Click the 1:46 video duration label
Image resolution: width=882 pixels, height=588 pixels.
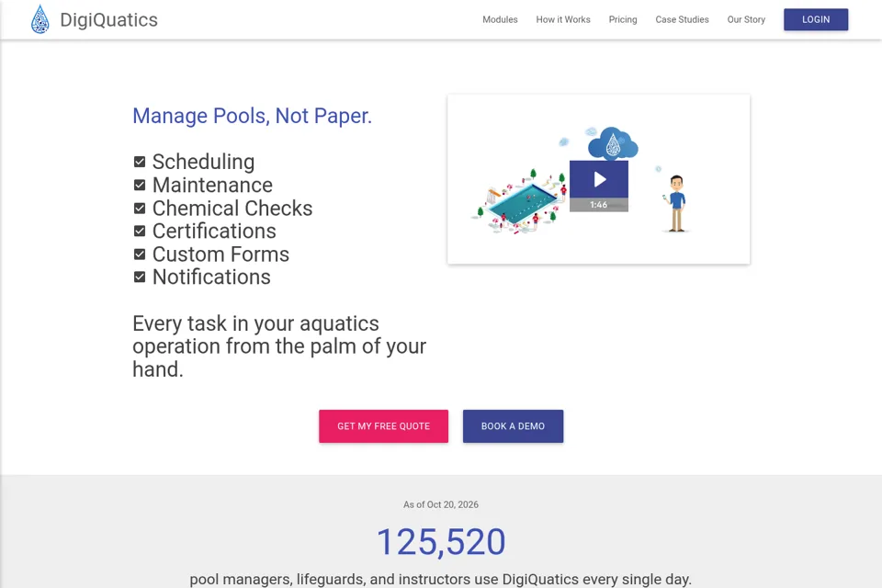point(598,205)
